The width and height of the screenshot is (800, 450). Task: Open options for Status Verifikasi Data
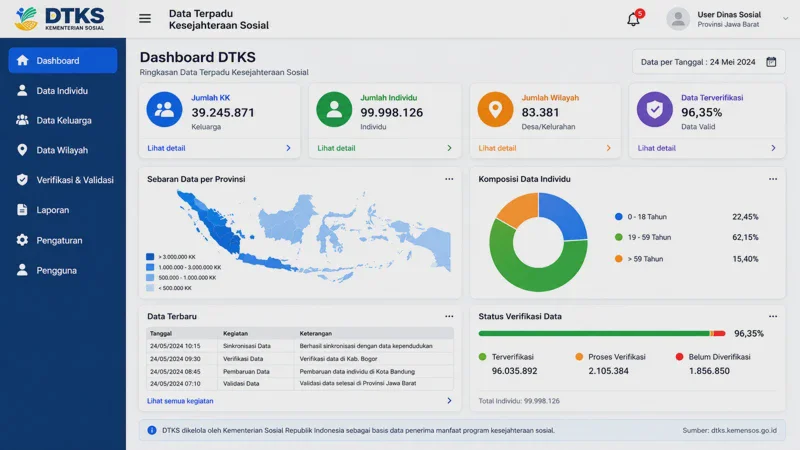[773, 316]
